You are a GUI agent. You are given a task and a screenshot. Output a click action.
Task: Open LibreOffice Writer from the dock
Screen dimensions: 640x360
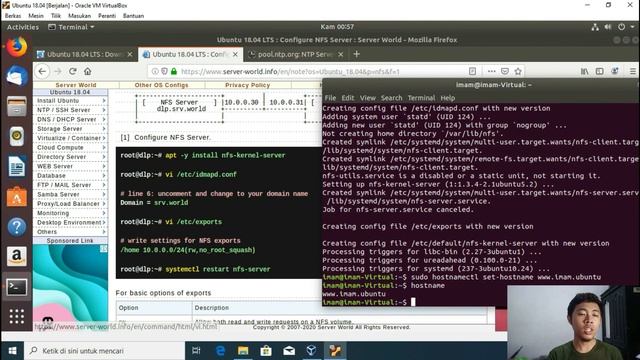tap(17, 167)
